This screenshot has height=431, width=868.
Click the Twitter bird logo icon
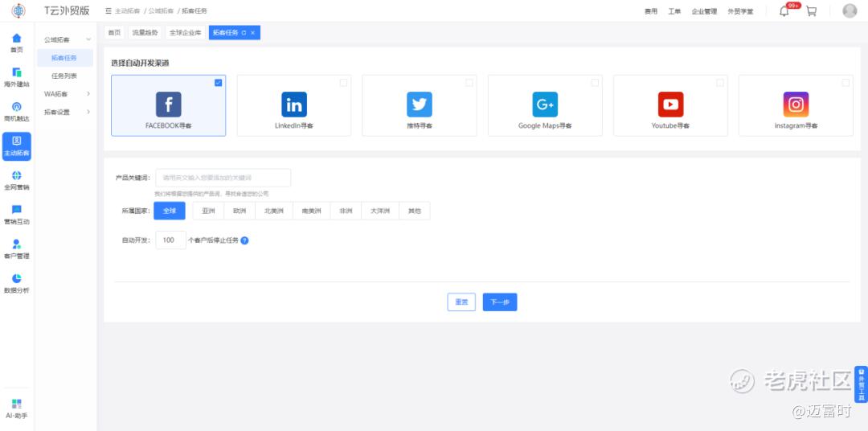tap(419, 105)
